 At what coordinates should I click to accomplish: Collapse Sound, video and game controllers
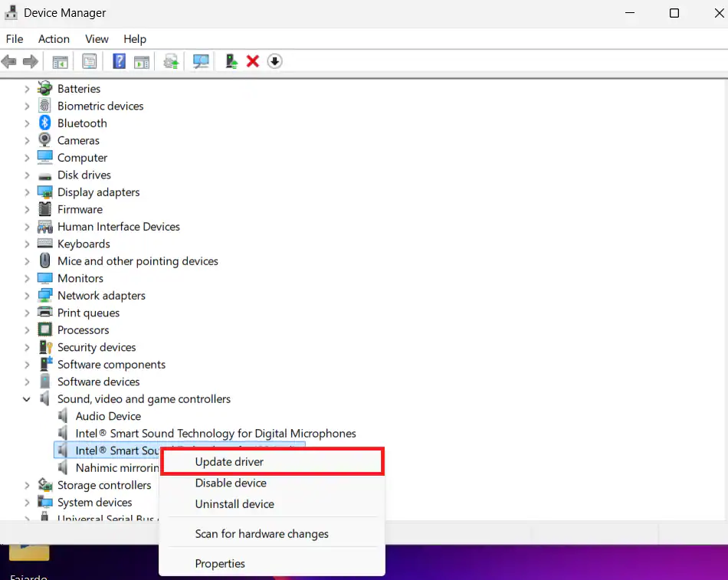point(27,399)
